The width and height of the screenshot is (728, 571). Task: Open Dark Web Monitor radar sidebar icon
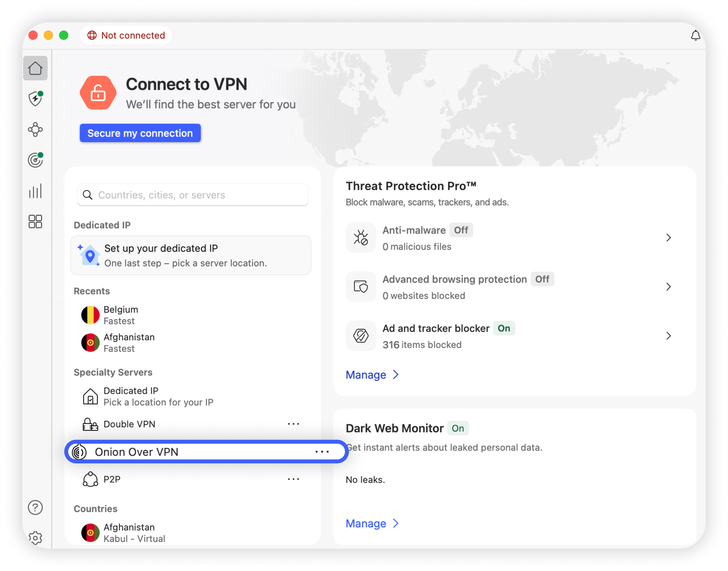pos(35,160)
